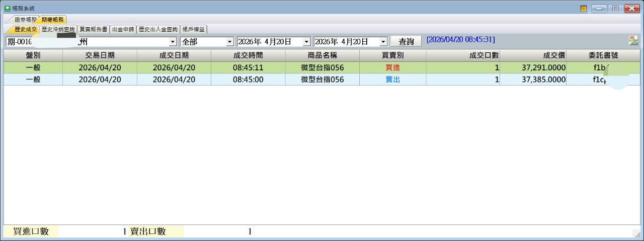Click the yellow pin icon in title bar

click(x=584, y=8)
